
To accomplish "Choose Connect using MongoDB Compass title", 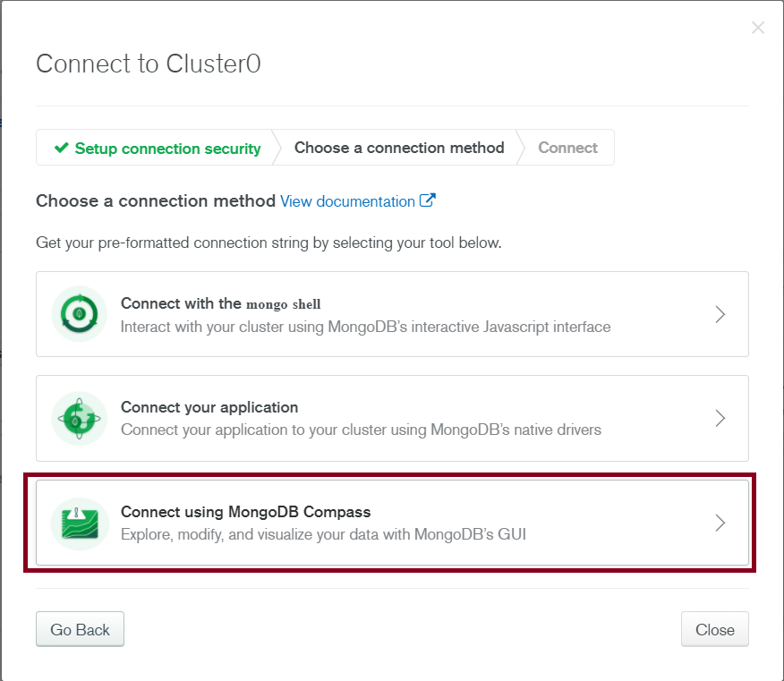I will click(x=245, y=512).
